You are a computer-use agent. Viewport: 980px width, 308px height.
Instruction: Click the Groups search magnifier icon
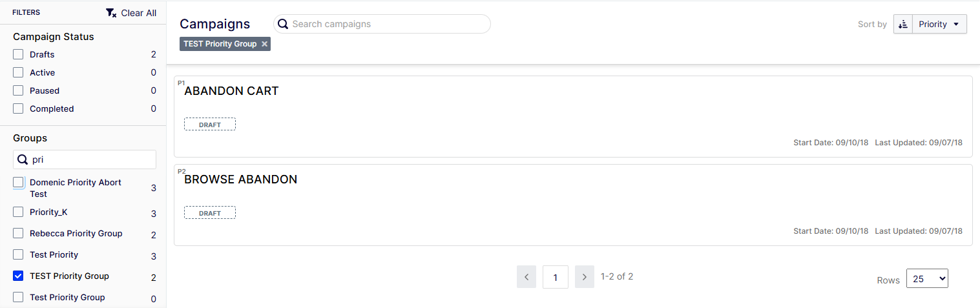click(x=22, y=159)
